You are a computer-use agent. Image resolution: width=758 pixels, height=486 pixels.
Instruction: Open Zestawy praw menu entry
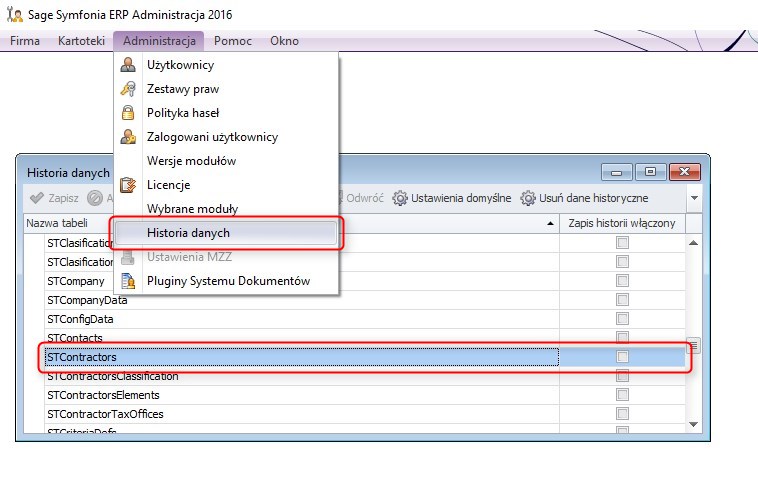point(226,89)
